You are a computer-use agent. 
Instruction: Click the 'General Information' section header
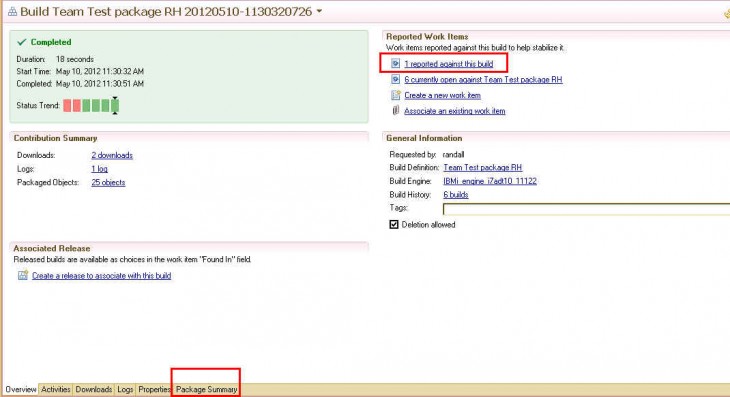point(424,138)
